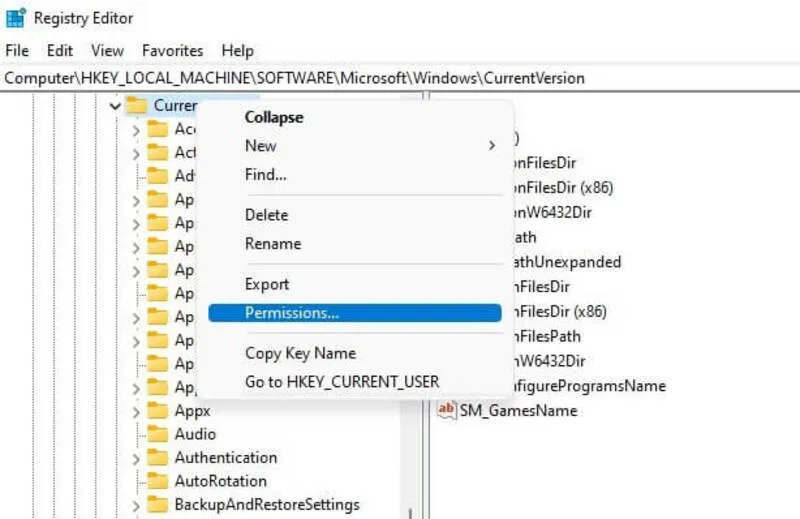Click the Registry Editor app icon in title bar

(16, 18)
